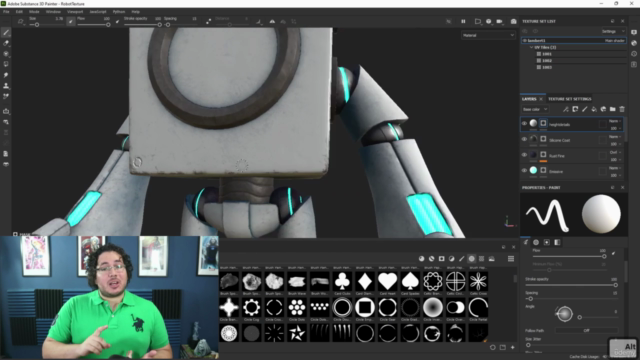Screen dimensions: 640x360
Task: Filter assets by brushes circle icon
Action: click(x=471, y=259)
